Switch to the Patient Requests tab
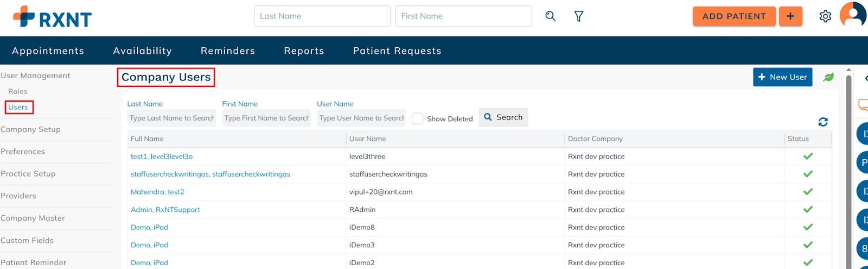Screen dimensions: 868x269 point(397,51)
